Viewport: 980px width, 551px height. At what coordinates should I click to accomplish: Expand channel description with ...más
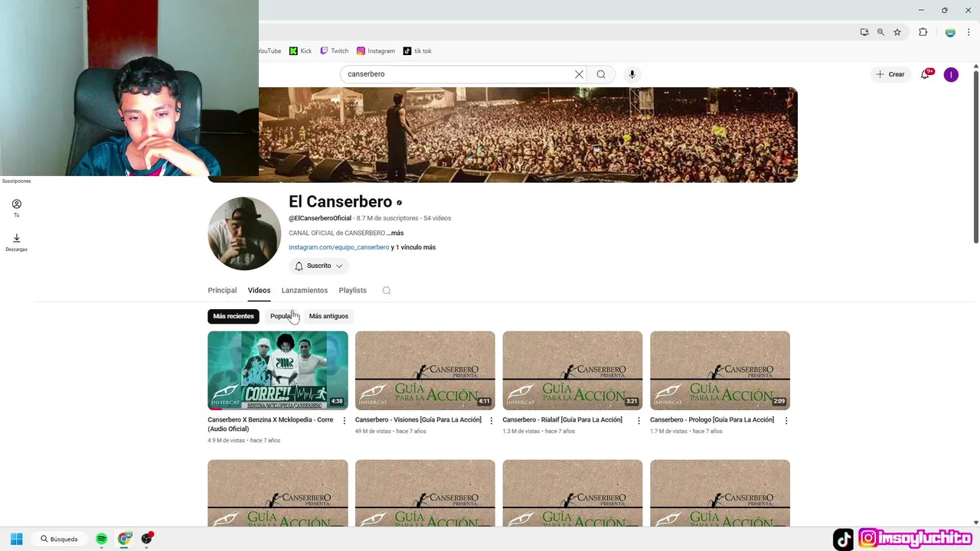coord(395,233)
